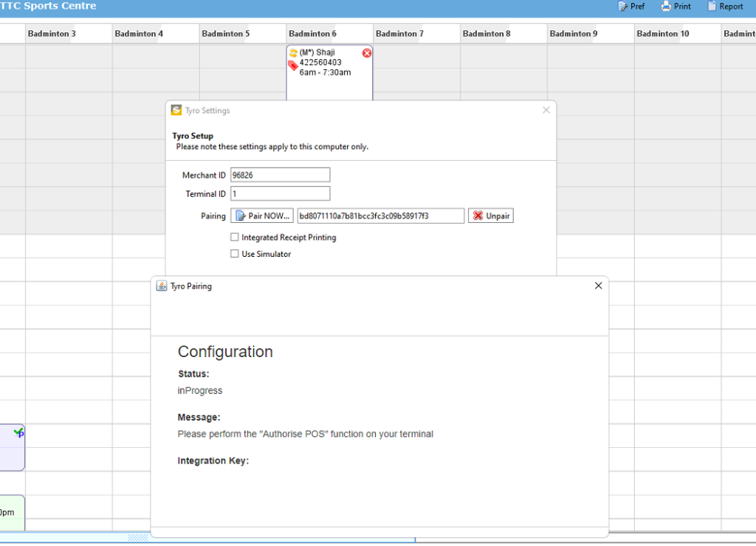756x546 pixels.
Task: Select the Badminton 10 column header
Action: coord(678,34)
